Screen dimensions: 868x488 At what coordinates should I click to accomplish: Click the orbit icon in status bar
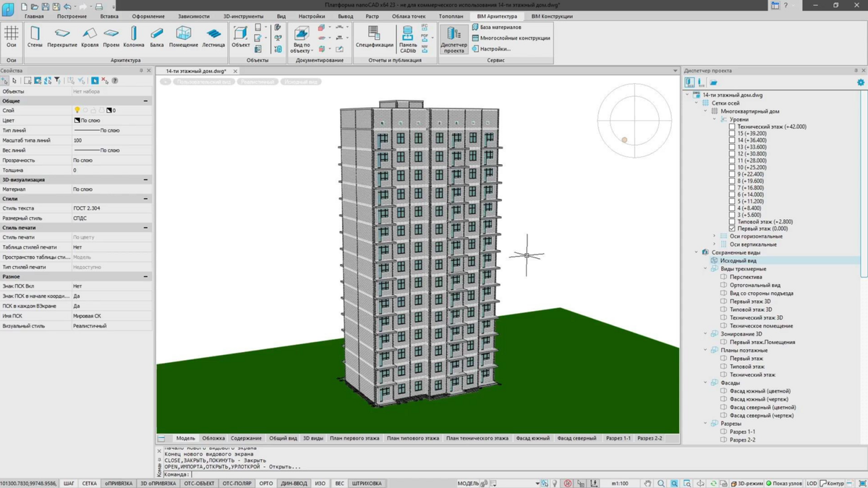699,483
